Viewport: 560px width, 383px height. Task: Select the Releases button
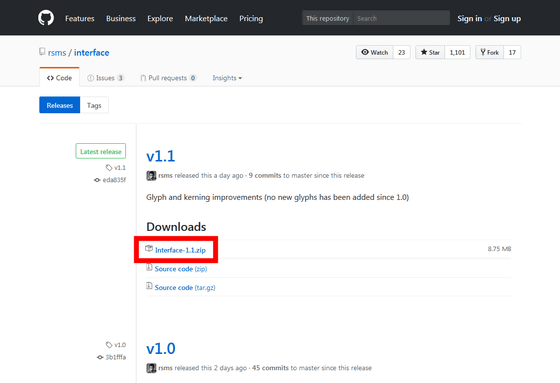[x=60, y=105]
